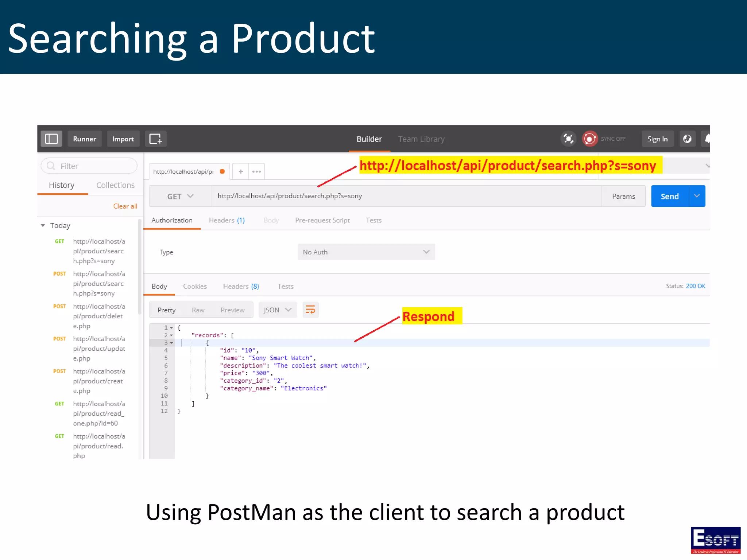Open the response Cookies tab
Viewport: 747px width, 560px height.
(x=195, y=286)
